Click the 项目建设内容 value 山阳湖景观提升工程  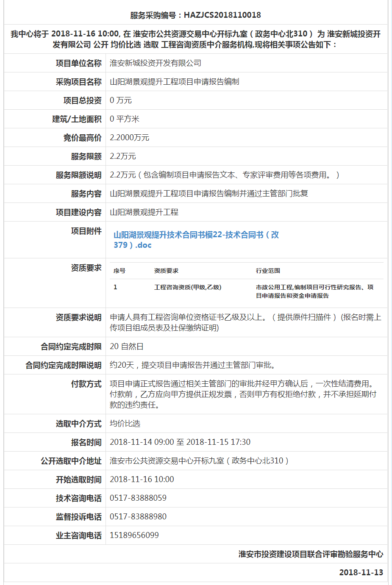pos(144,212)
